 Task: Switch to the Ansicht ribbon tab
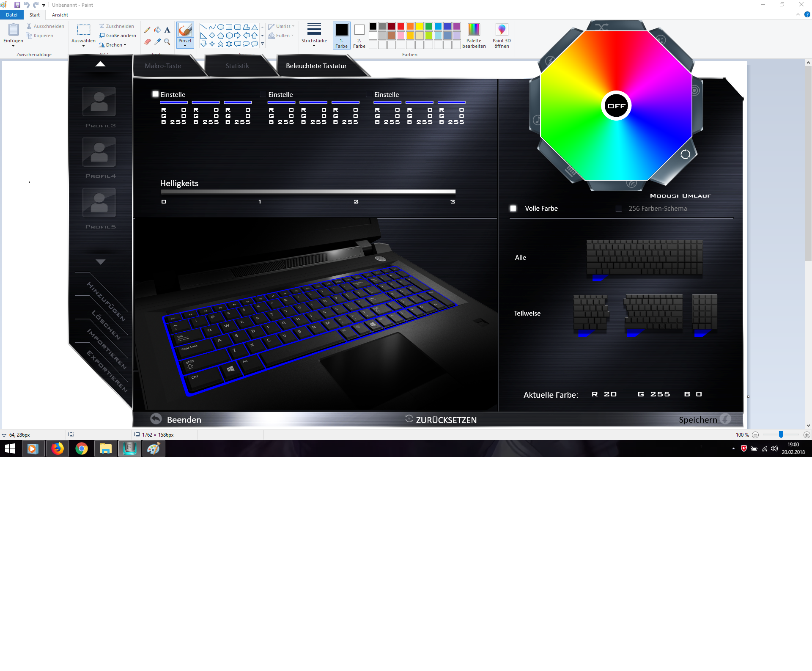(60, 15)
